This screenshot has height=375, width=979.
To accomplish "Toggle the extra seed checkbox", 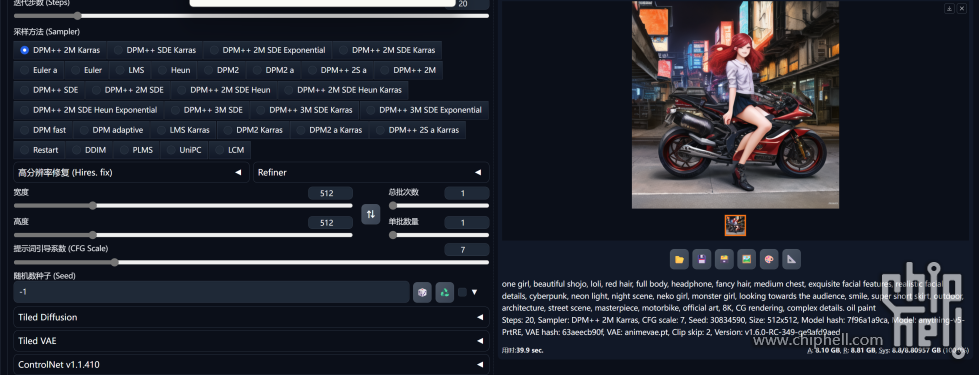I will pyautogui.click(x=462, y=292).
